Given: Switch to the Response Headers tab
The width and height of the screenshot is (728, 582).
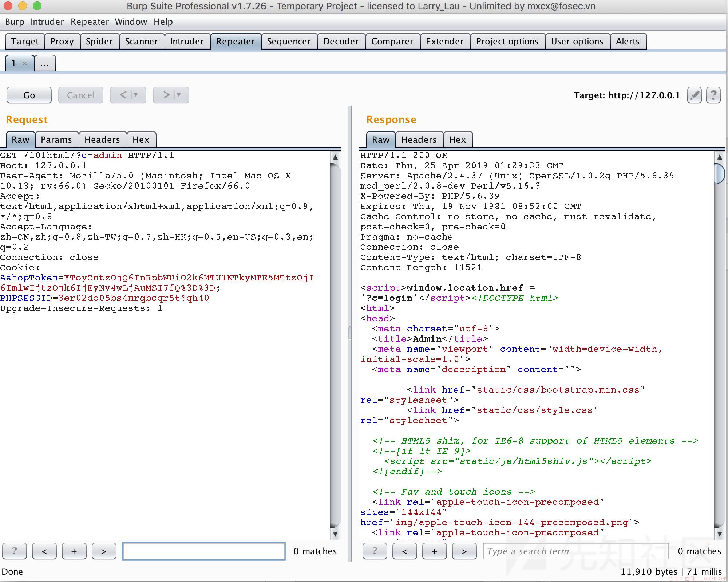Looking at the screenshot, I should click(419, 140).
